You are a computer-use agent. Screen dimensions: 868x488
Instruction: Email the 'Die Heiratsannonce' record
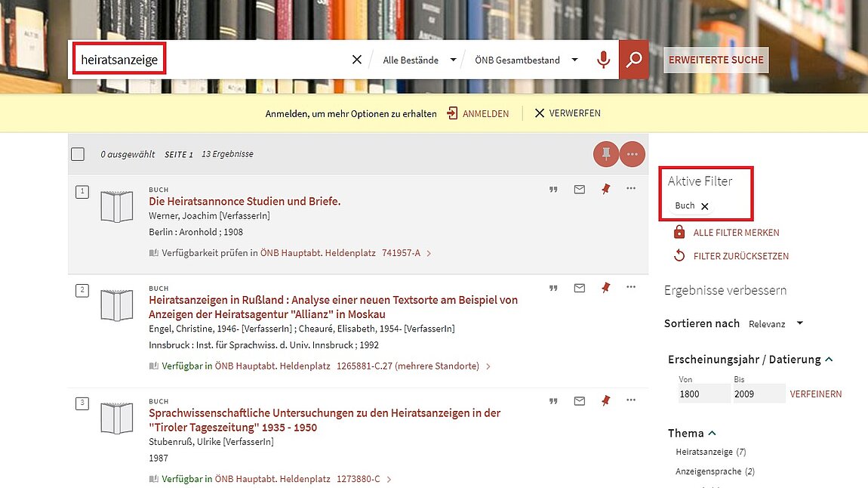pyautogui.click(x=580, y=190)
